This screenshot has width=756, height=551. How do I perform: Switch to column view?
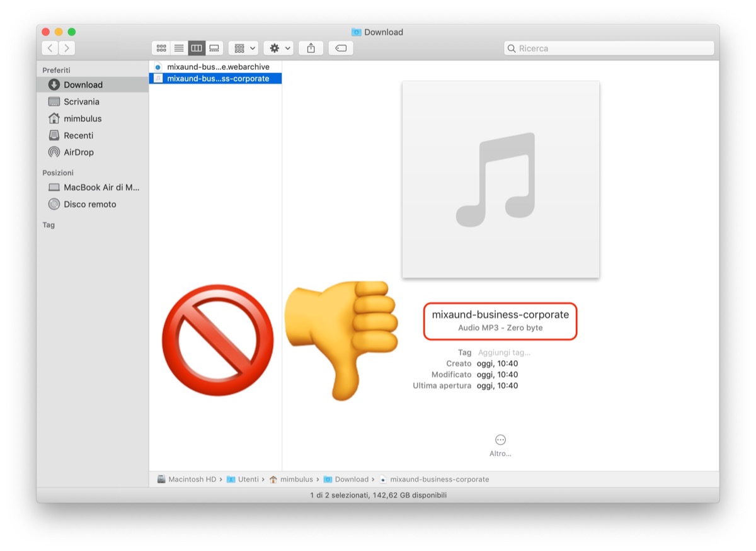click(197, 48)
